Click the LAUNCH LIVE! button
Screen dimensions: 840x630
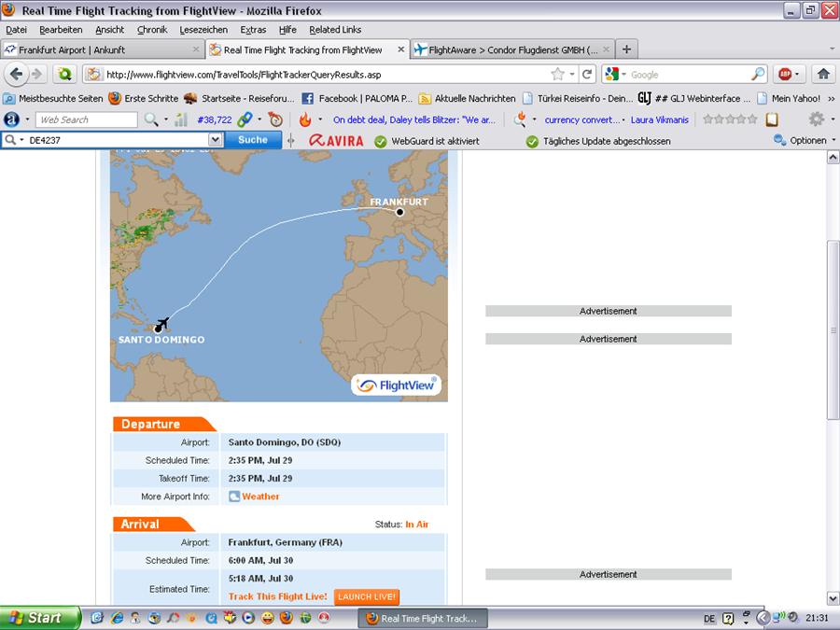(x=367, y=596)
